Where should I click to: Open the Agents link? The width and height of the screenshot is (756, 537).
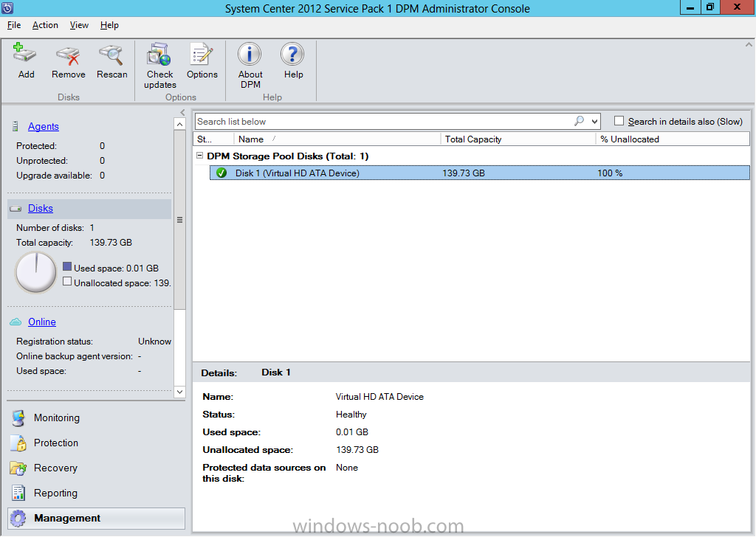[x=44, y=126]
